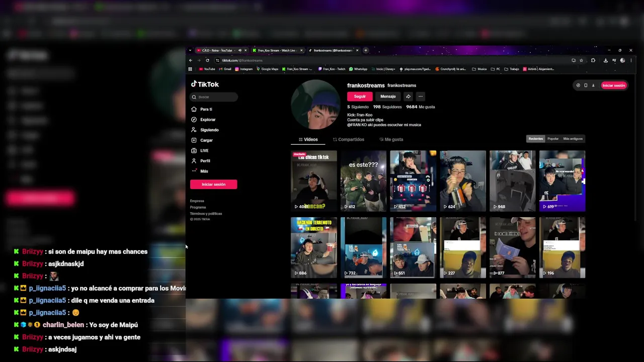Image resolution: width=644 pixels, height=362 pixels.
Task: Expand the Empresa footer section
Action: point(197,201)
